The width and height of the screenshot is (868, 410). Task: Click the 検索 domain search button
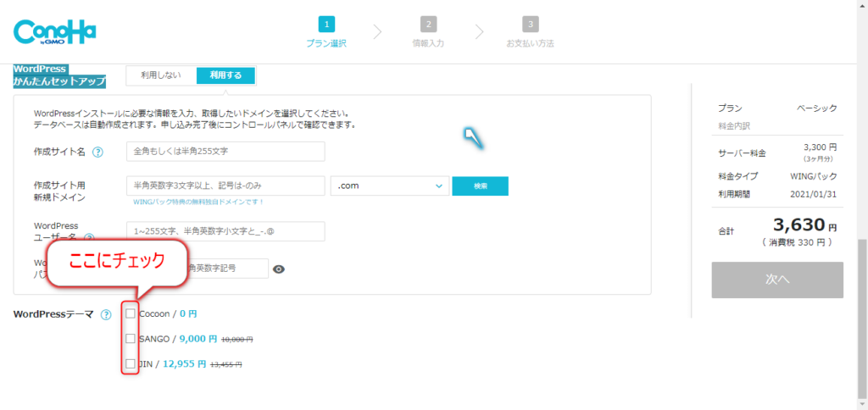[480, 186]
